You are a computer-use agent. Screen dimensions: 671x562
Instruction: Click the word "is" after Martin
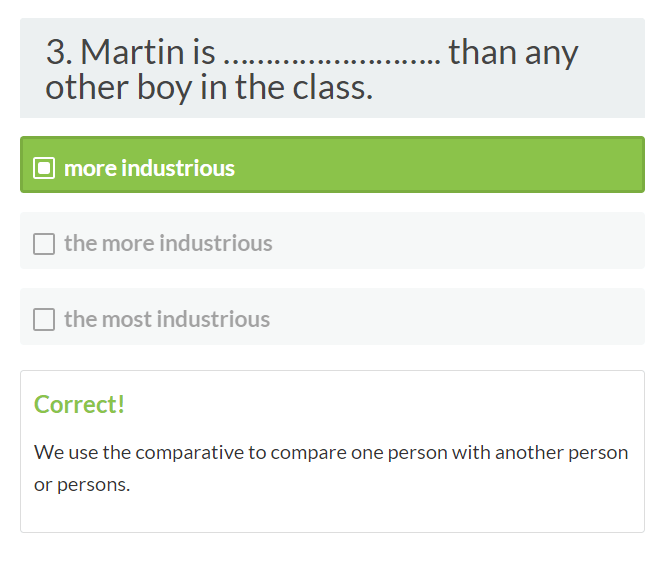[203, 52]
